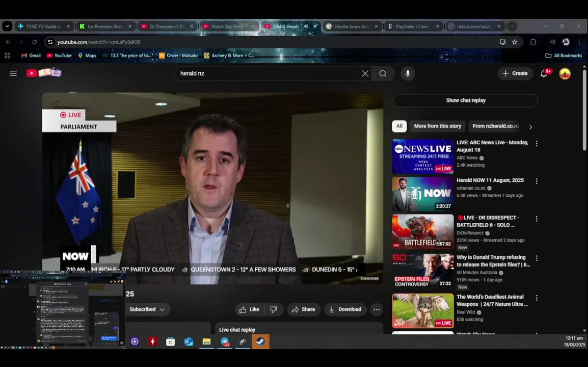Open Chrome tab search dropdown

7,27
